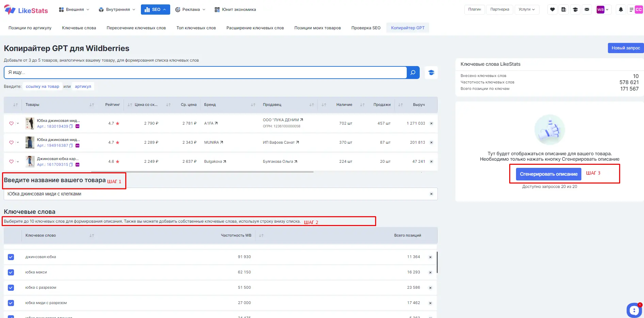This screenshot has width=644, height=318.
Task: Uncheck keyword 'джинсовая юбка'
Action: click(11, 257)
